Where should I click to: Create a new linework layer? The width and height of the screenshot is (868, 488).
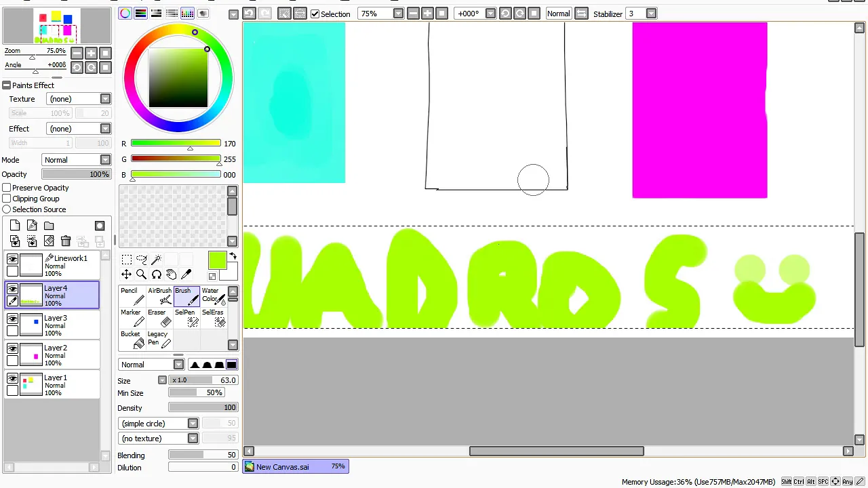pos(32,226)
